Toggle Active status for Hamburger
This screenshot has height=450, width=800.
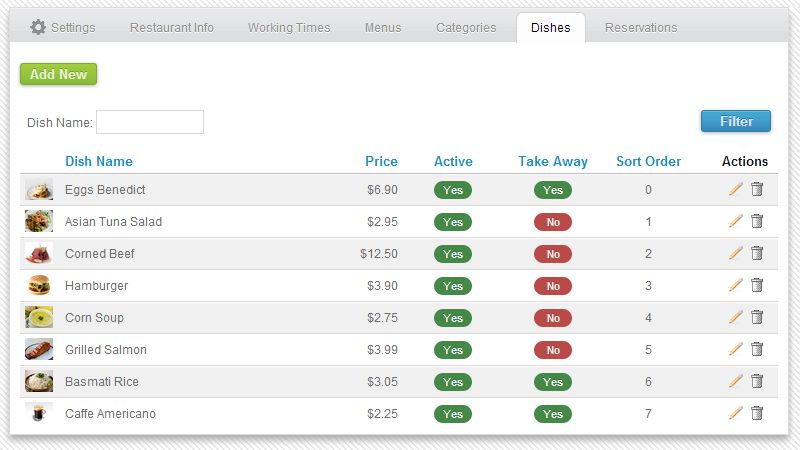(453, 286)
